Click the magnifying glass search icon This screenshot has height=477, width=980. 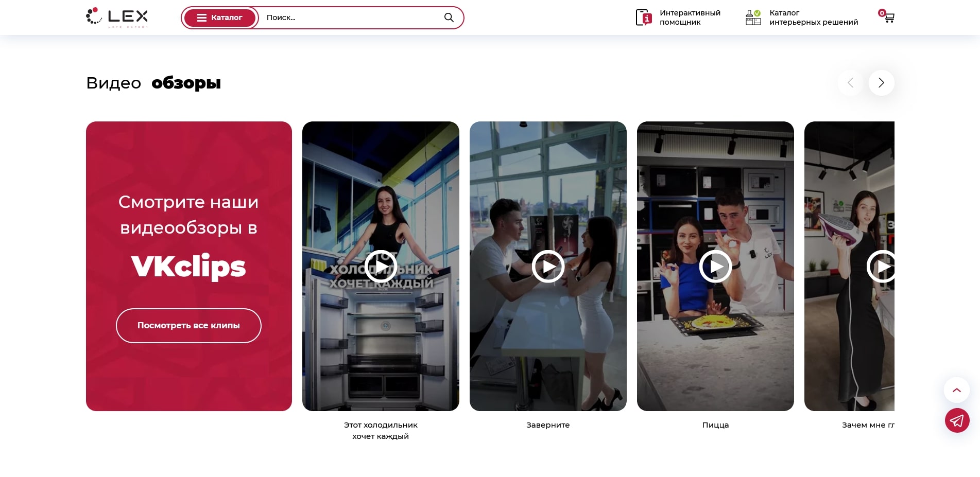pyautogui.click(x=449, y=17)
